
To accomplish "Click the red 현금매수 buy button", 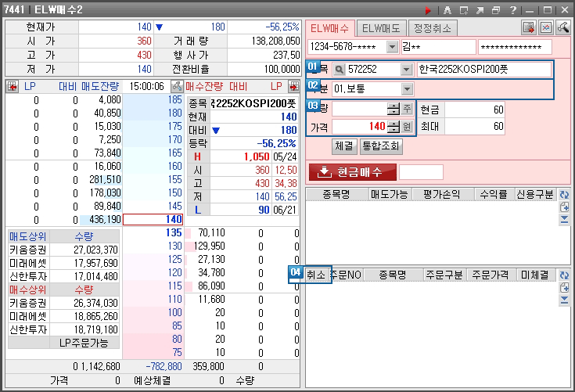I will [352, 172].
